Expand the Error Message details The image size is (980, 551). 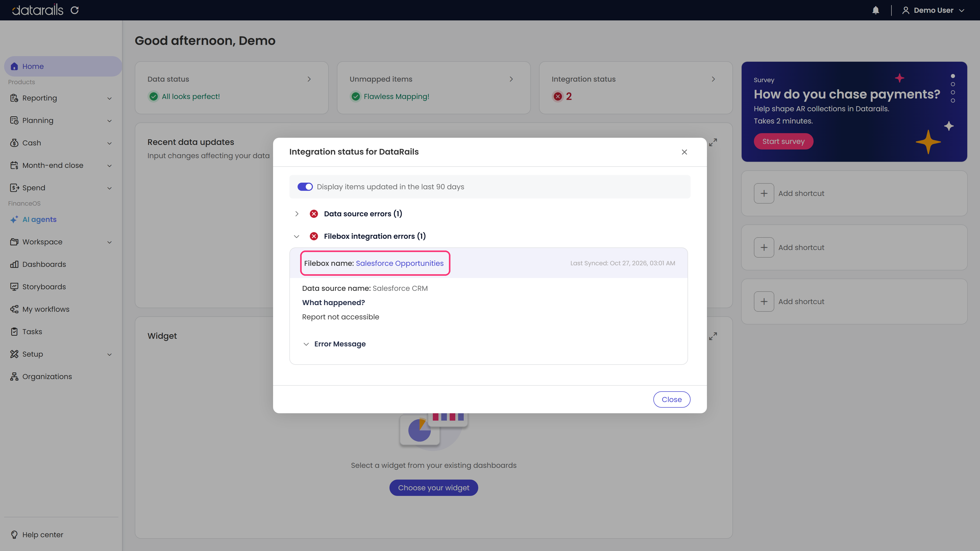[x=306, y=344]
